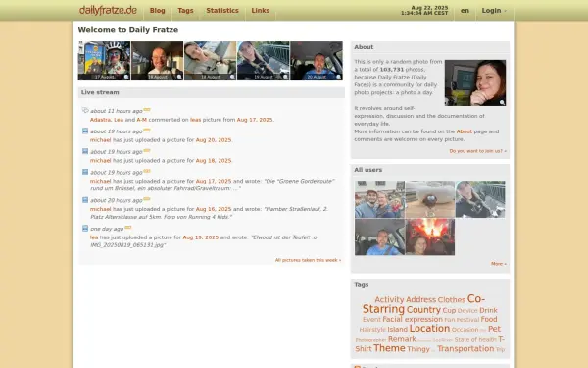Select the Country tag
The width and height of the screenshot is (588, 368).
click(423, 310)
